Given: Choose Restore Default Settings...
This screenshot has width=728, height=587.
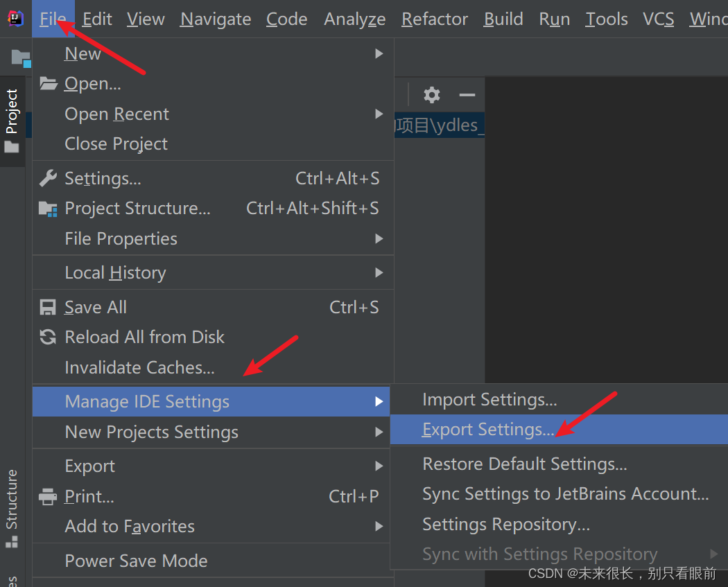Looking at the screenshot, I should click(x=559, y=464).
